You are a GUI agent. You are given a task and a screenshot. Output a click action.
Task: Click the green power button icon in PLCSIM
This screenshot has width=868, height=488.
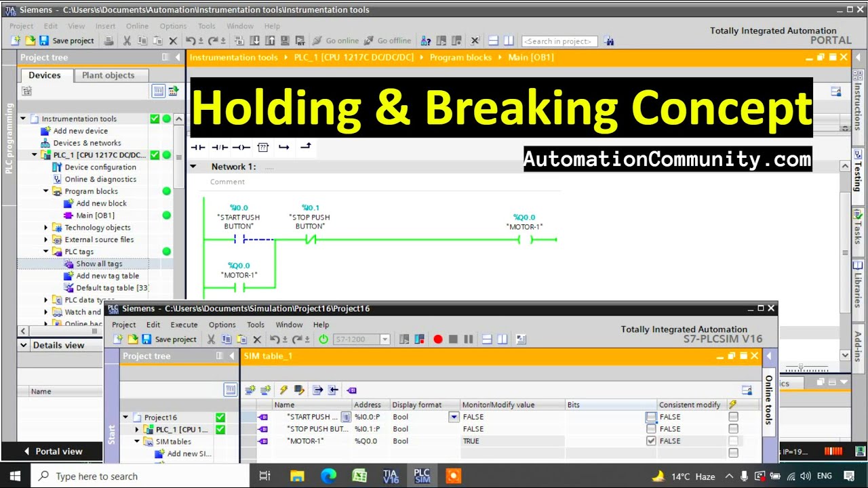click(x=323, y=339)
